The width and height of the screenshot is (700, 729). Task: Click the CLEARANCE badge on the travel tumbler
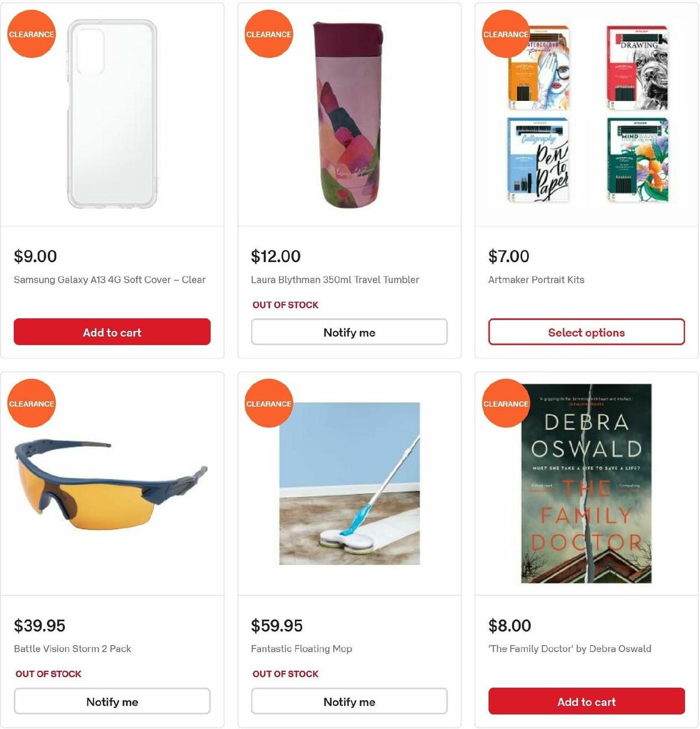pyautogui.click(x=268, y=34)
